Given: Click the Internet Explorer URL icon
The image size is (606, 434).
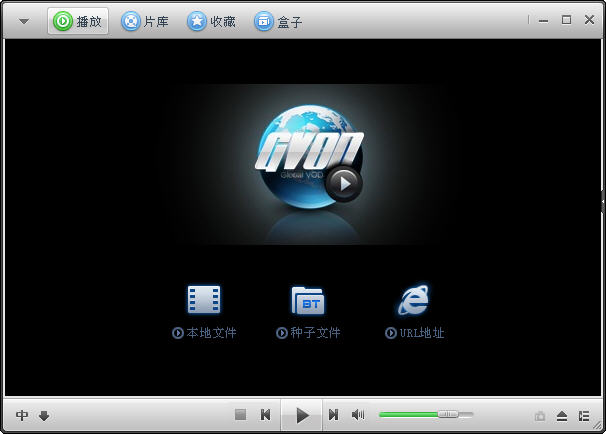Looking at the screenshot, I should [414, 299].
